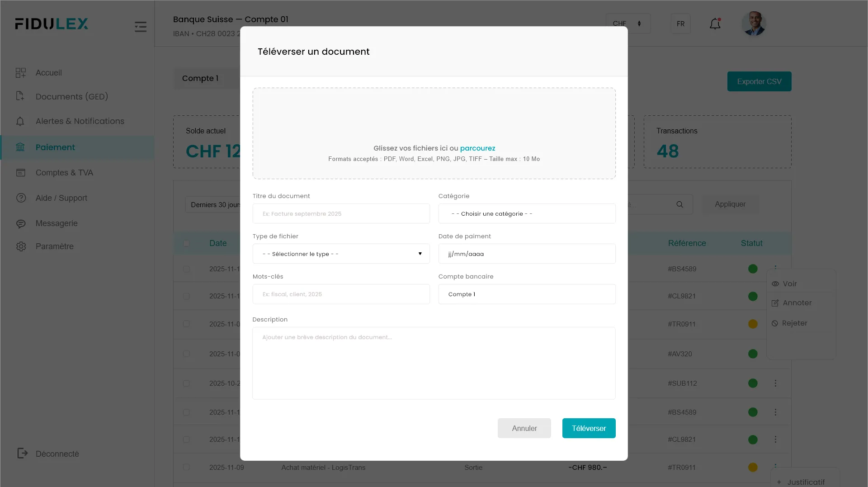The height and width of the screenshot is (487, 868).
Task: Go to Comptes & TVA menu
Action: (x=64, y=173)
